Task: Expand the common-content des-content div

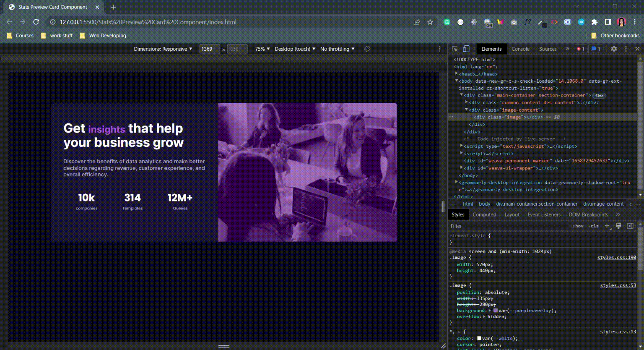Action: (467, 102)
